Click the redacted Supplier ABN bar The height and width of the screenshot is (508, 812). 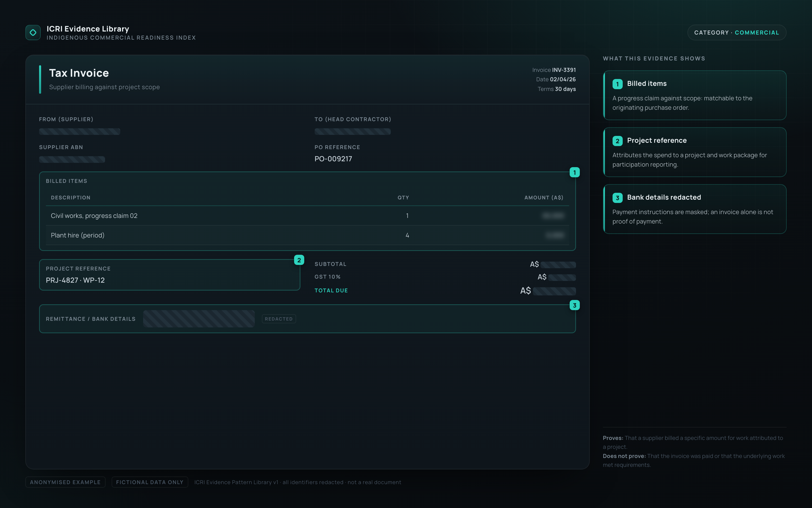click(x=72, y=160)
